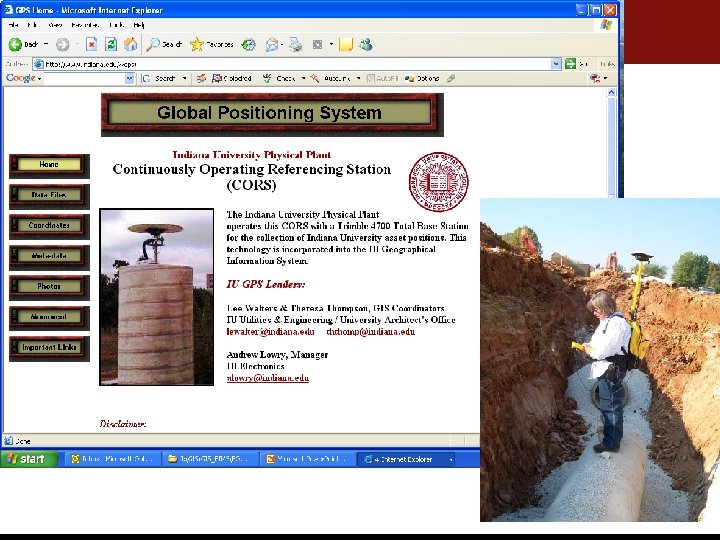Open History clock icon
The image size is (720, 540).
tap(248, 45)
